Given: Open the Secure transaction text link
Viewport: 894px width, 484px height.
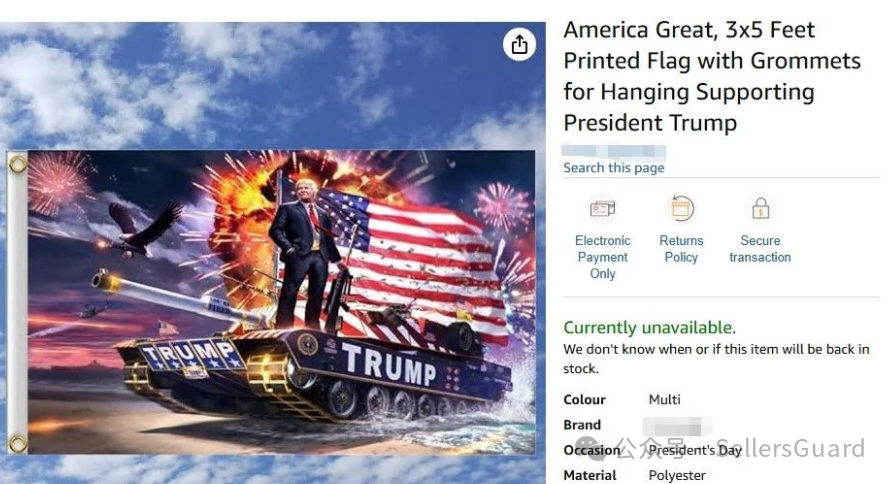Looking at the screenshot, I should (760, 249).
